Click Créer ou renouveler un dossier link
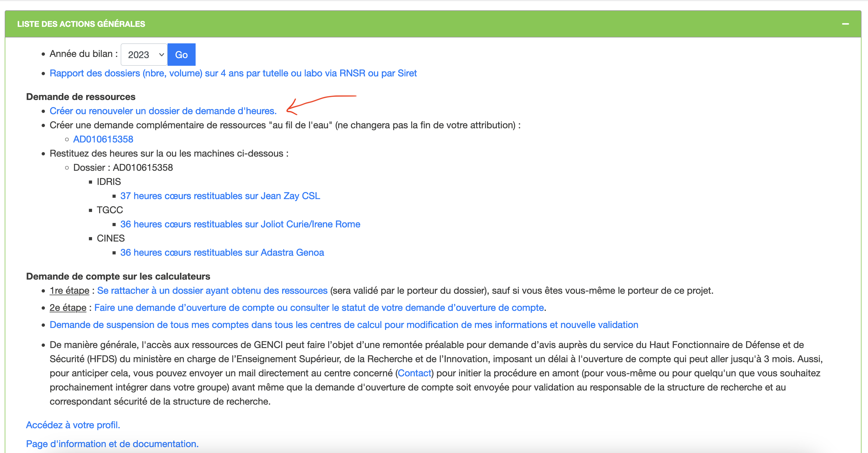Viewport: 868px width, 453px height. pyautogui.click(x=163, y=111)
